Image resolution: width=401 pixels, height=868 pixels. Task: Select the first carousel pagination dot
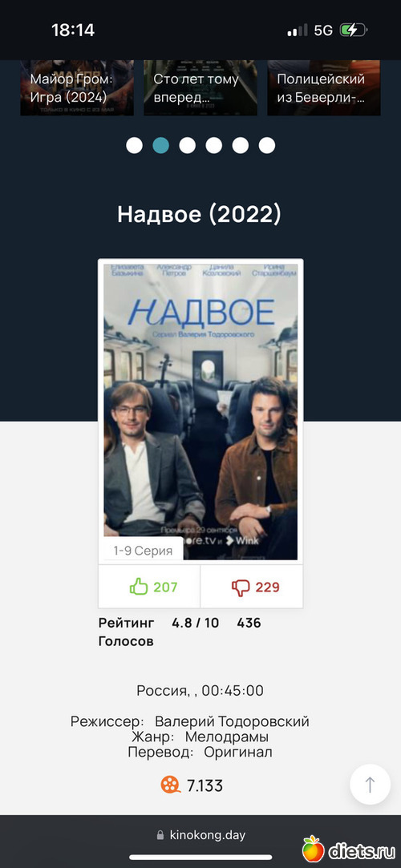coord(134,146)
